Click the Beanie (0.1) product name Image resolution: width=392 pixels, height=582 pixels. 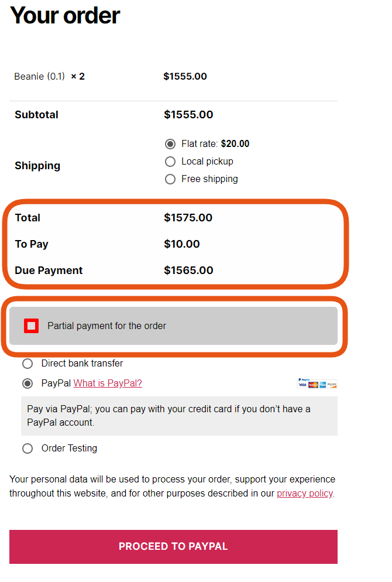tap(39, 76)
